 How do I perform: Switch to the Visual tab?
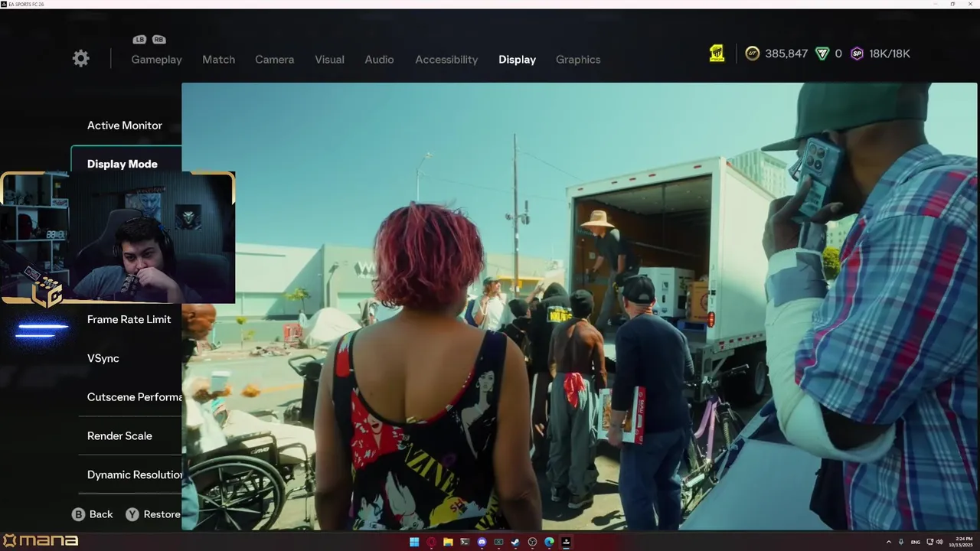pos(329,60)
